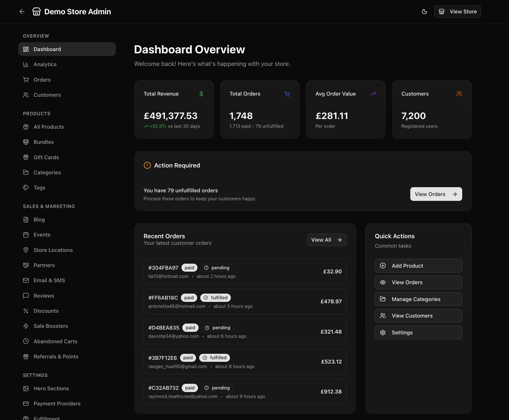Open Settings from Quick Actions
The width and height of the screenshot is (509, 420).
418,332
